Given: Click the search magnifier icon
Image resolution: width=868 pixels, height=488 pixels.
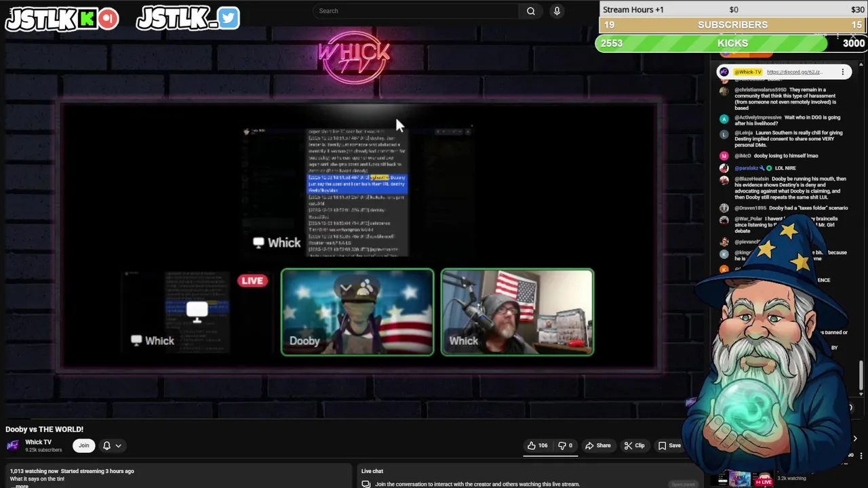Looking at the screenshot, I should (531, 11).
